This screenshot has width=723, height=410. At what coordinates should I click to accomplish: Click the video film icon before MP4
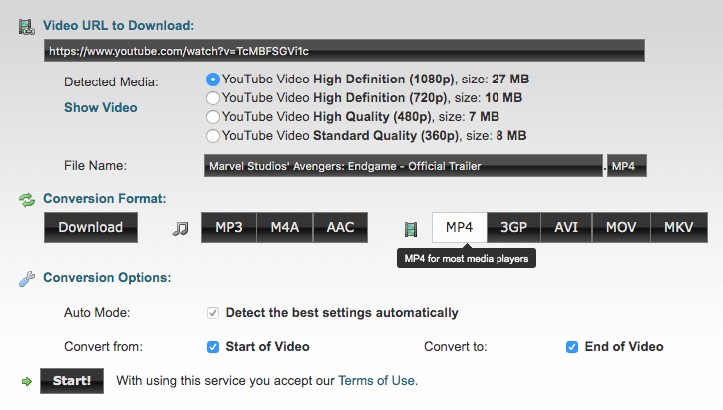tap(410, 229)
